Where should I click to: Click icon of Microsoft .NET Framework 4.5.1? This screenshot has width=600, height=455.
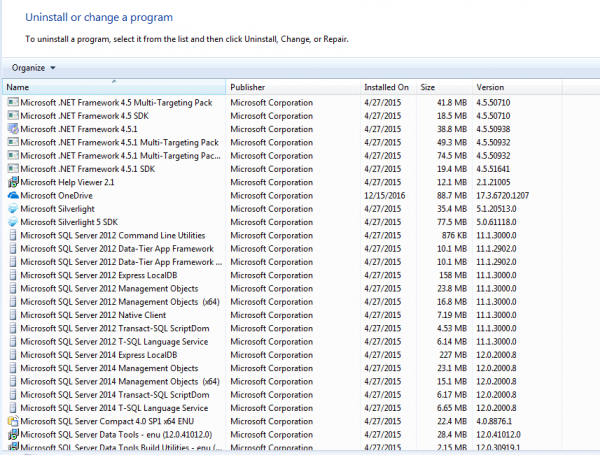coord(13,129)
